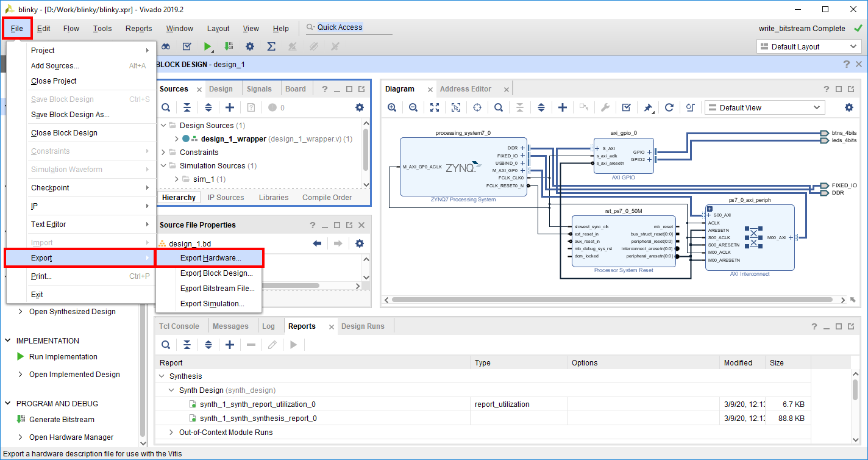Image resolution: width=868 pixels, height=460 pixels.
Task: Click Collapse All icon in Sources panel
Action: [187, 107]
